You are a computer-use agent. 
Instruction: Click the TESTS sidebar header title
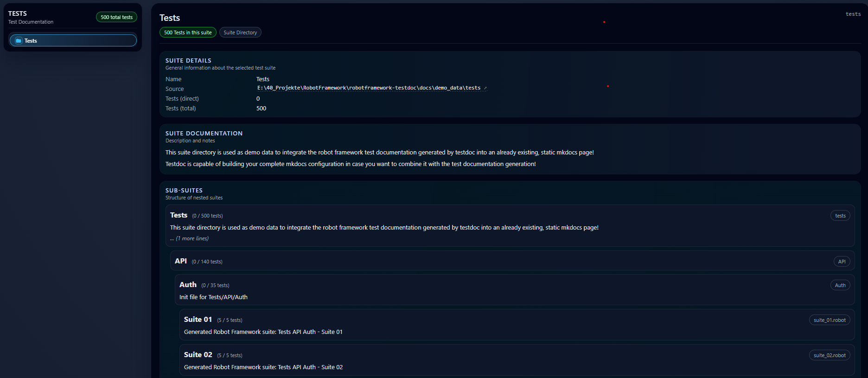point(18,13)
